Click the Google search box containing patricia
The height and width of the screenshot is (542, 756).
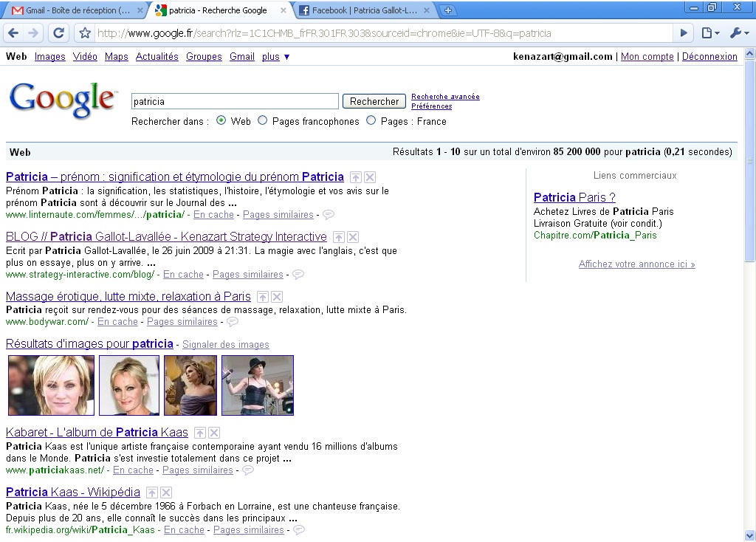click(x=235, y=101)
